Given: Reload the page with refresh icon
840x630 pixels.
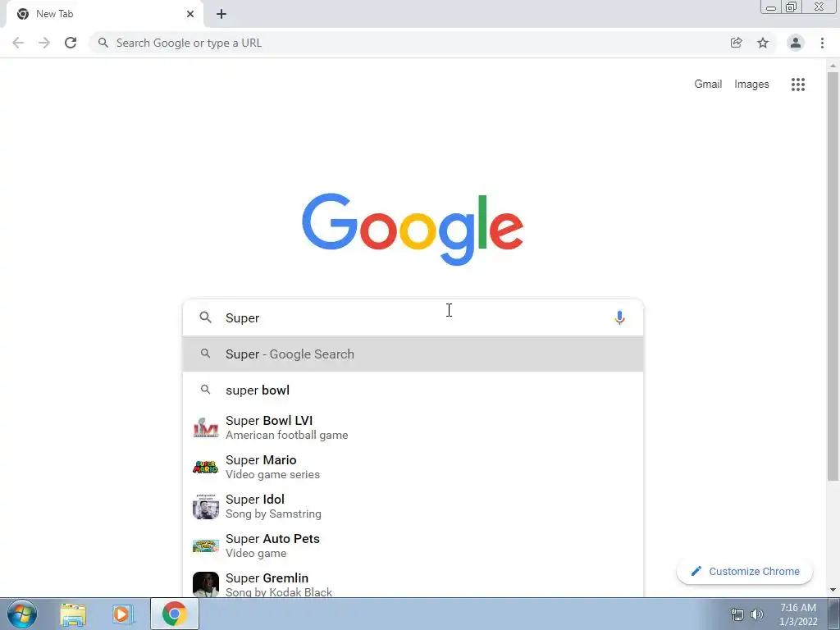Looking at the screenshot, I should 71,43.
